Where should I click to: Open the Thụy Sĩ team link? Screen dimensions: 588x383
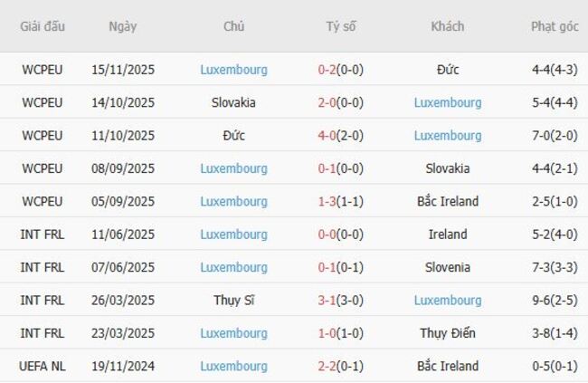pos(233,301)
